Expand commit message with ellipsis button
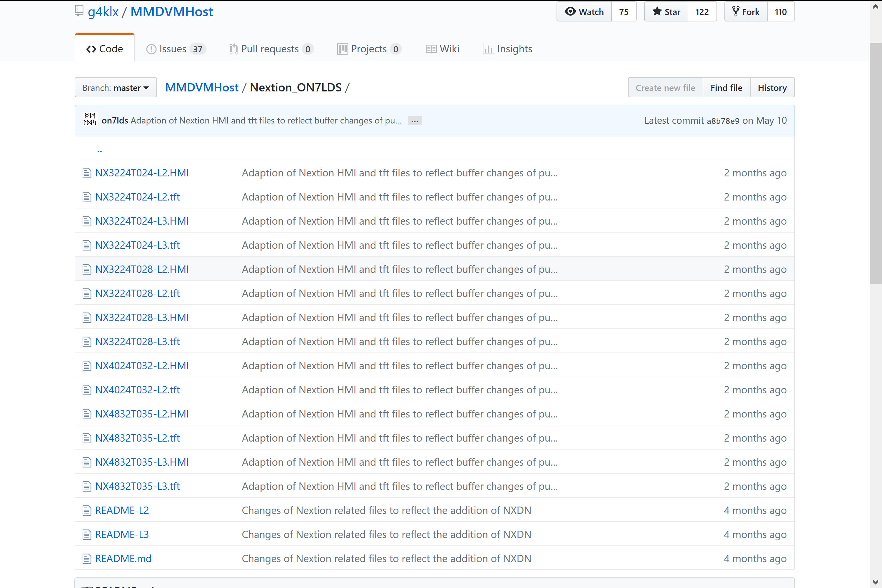The image size is (882, 588). coord(414,121)
